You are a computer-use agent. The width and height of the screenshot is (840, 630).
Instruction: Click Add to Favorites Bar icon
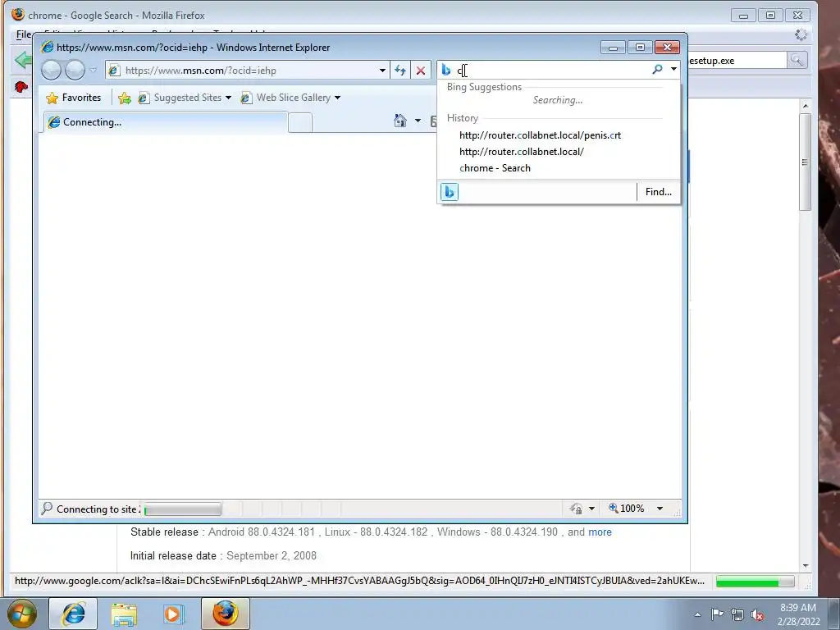[125, 98]
